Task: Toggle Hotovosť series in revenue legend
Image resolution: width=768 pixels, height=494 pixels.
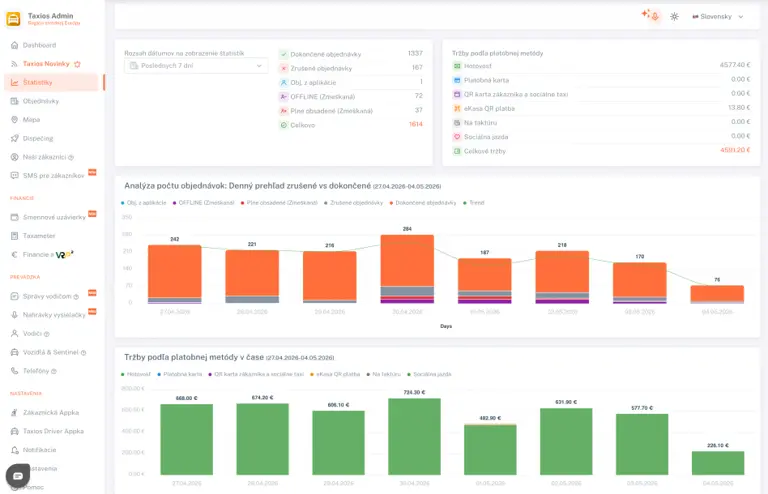Action: click(136, 374)
